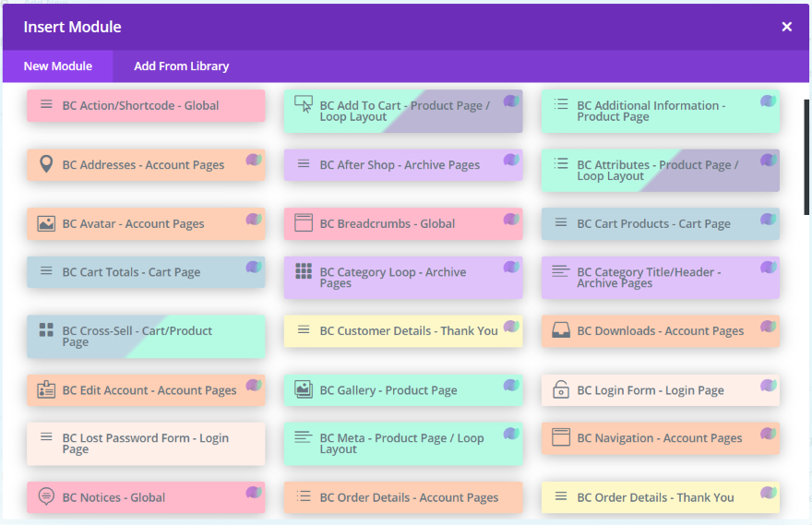Click the four-squares icon on BC Cross-Sell

(46, 330)
